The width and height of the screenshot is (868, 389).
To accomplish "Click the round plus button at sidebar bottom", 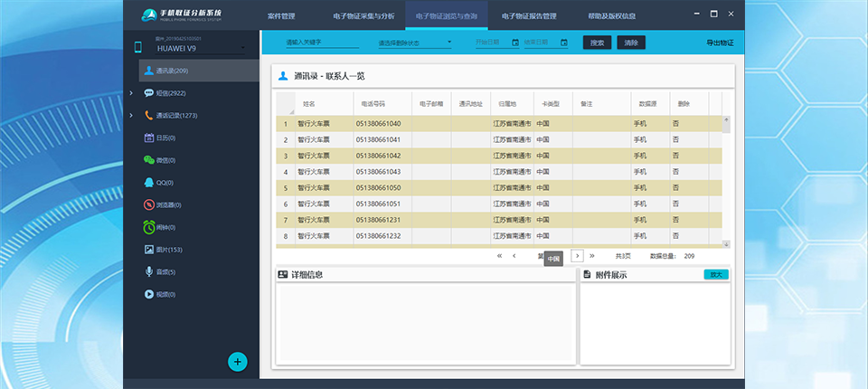I will pos(237,362).
